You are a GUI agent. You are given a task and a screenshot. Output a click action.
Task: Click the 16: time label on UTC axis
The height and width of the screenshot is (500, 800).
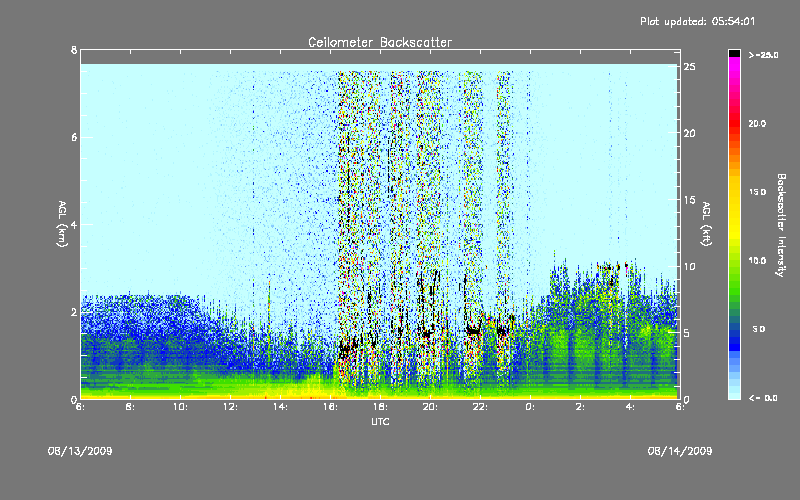click(x=331, y=407)
